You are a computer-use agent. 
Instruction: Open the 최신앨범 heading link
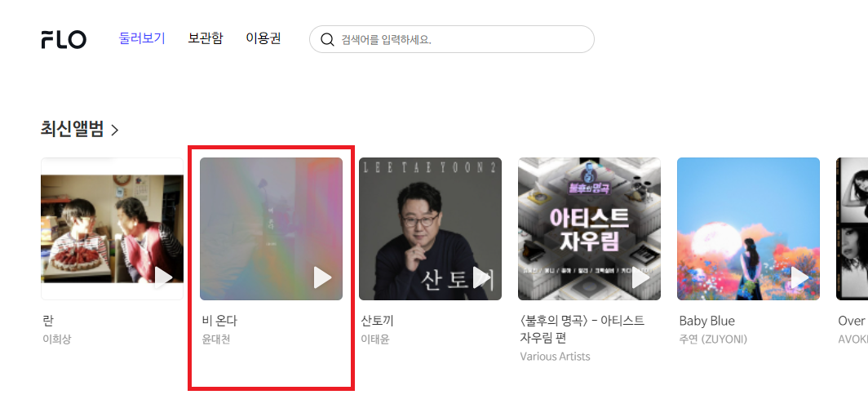[x=72, y=130]
